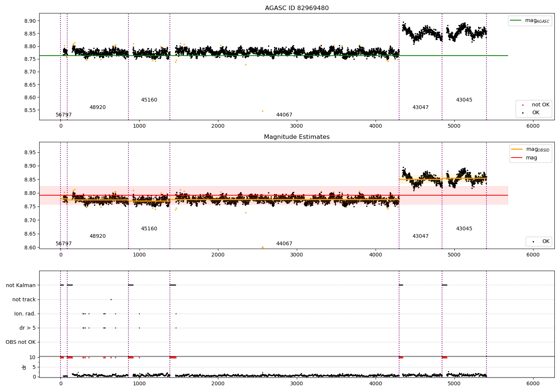Screen dimensions: 560x392
Task: Click obsid label 44067 in top plot
Action: (x=284, y=115)
